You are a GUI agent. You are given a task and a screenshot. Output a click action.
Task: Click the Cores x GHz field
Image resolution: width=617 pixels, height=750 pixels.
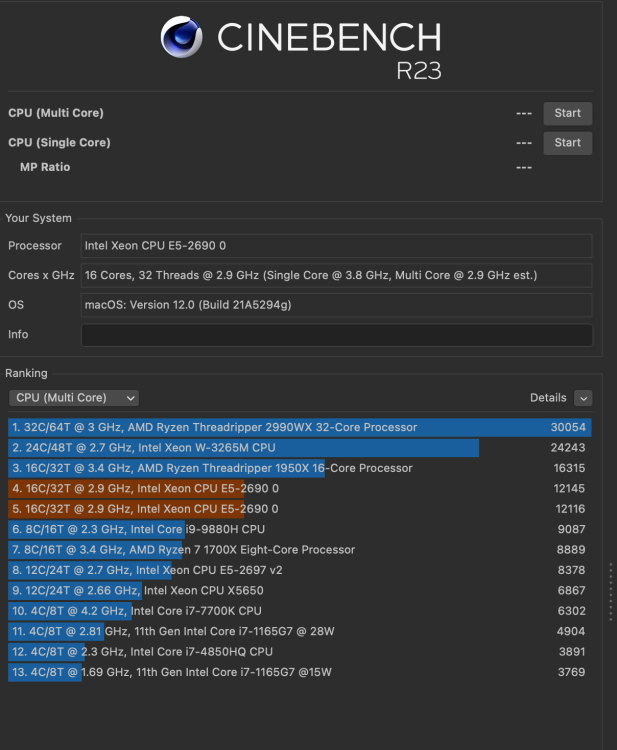point(337,276)
